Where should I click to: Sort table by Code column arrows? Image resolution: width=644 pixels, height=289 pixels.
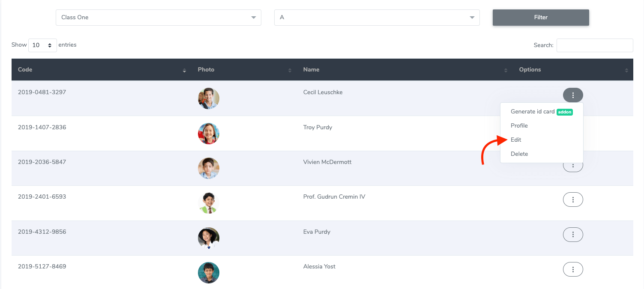(x=184, y=70)
